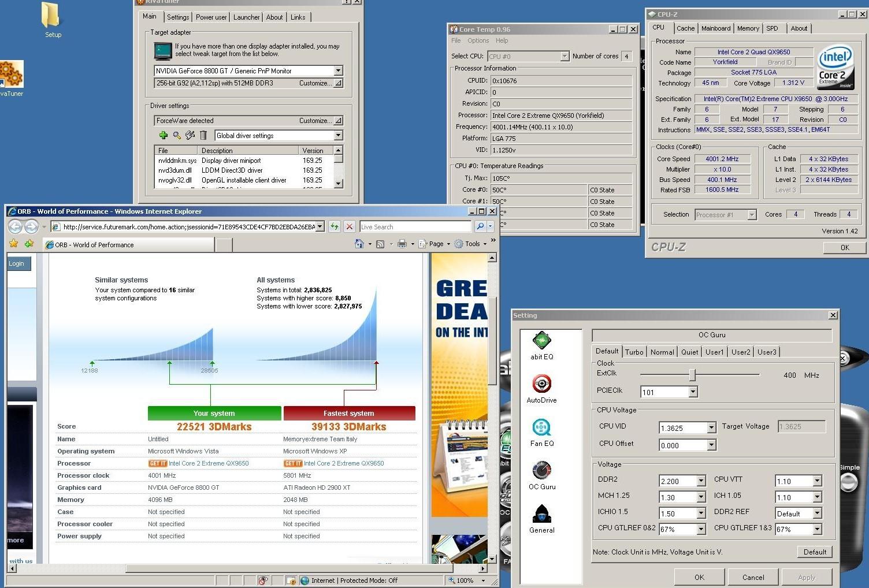Open the Memory tab in CPU-Z
The image size is (869, 588).
click(748, 28)
